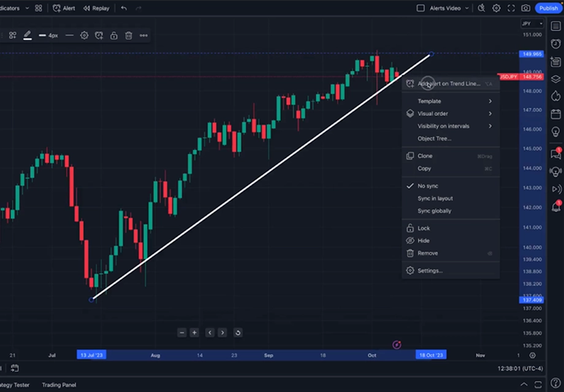Expand the Template submenu
This screenshot has width=564, height=392.
(451, 101)
